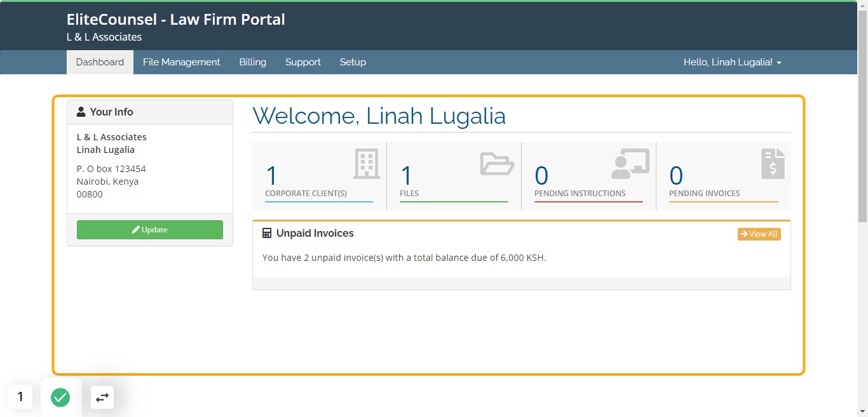Click the unpaid invoices balance message
This screenshot has height=417, width=868.
coord(404,258)
